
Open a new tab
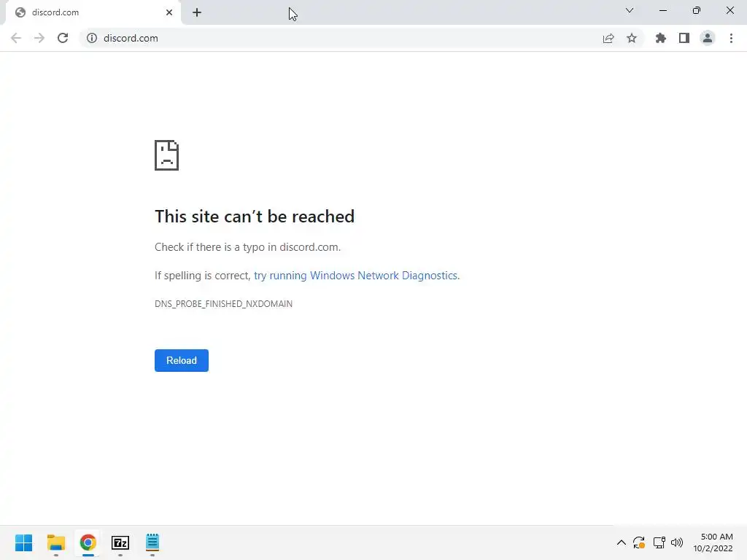pyautogui.click(x=197, y=12)
